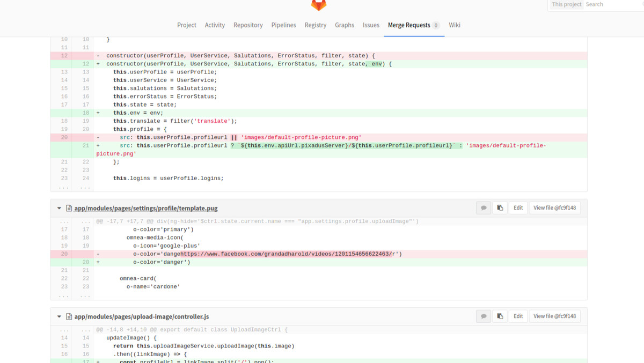Click the 'This project' search scope

click(x=567, y=4)
